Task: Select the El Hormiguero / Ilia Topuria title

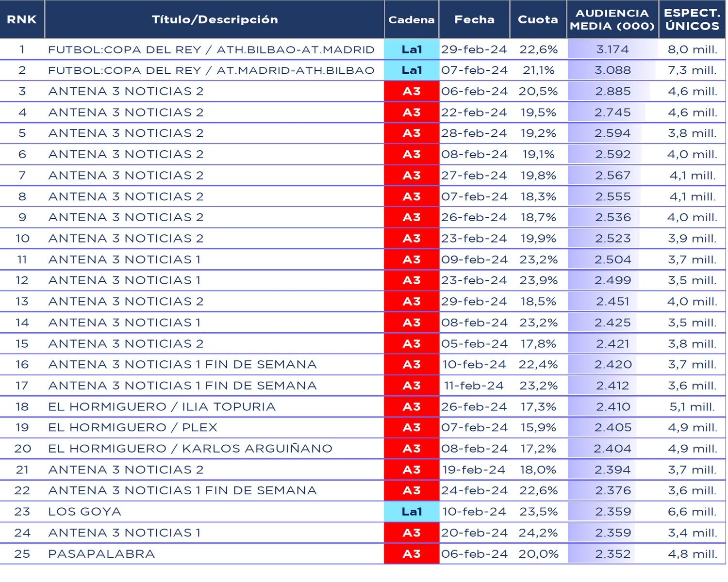Action: tap(162, 406)
